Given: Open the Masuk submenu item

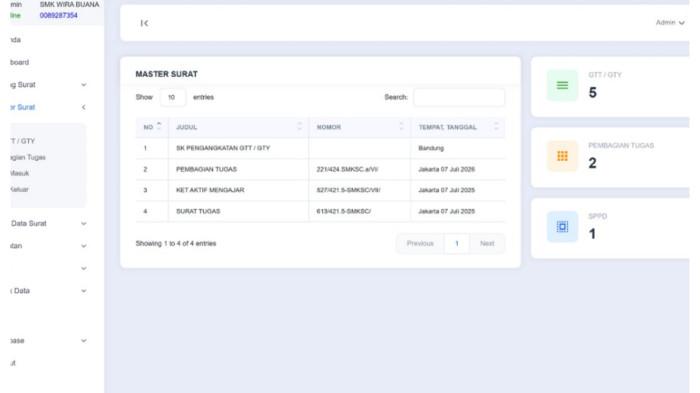Looking at the screenshot, I should point(20,173).
